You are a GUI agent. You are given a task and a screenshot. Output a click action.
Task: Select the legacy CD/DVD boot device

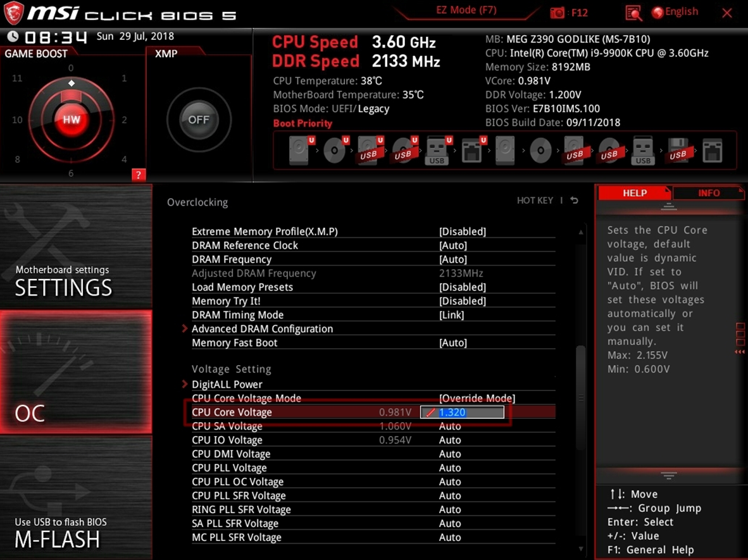540,150
